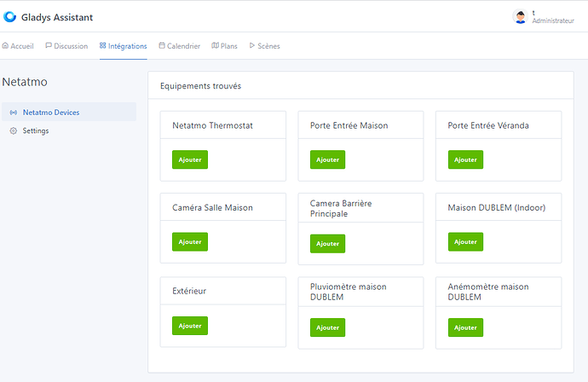Click the Porte Entrée Maison card title
This screenshot has width=588, height=382.
[349, 125]
